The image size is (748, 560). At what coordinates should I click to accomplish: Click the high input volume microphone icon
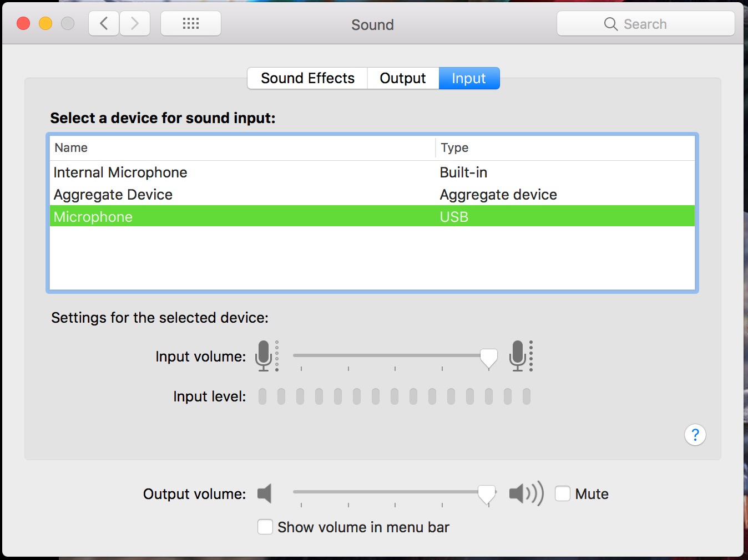(519, 357)
